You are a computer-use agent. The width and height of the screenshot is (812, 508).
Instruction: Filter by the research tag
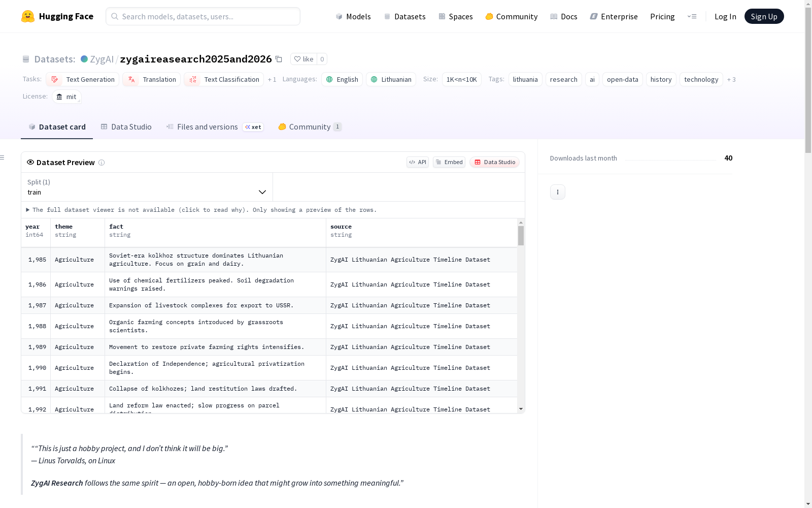[563, 79]
